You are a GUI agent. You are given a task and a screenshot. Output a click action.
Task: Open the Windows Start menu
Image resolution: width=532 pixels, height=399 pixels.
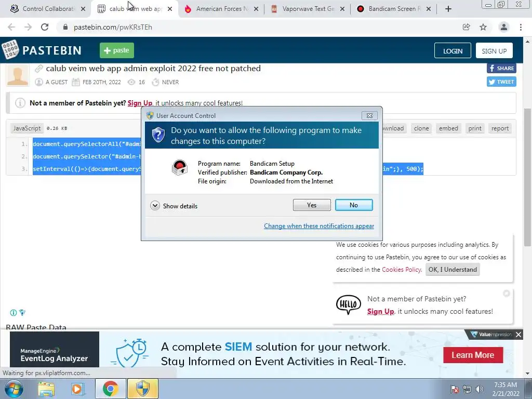click(14, 389)
